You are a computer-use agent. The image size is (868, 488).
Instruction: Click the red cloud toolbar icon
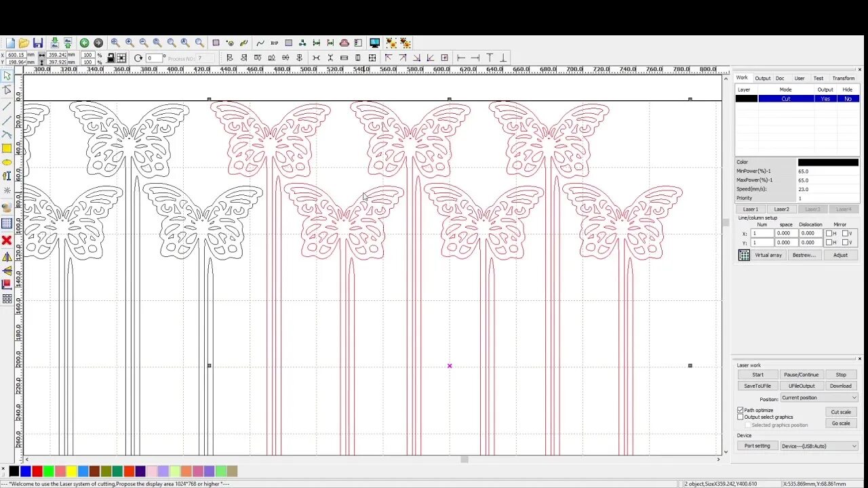coord(344,43)
